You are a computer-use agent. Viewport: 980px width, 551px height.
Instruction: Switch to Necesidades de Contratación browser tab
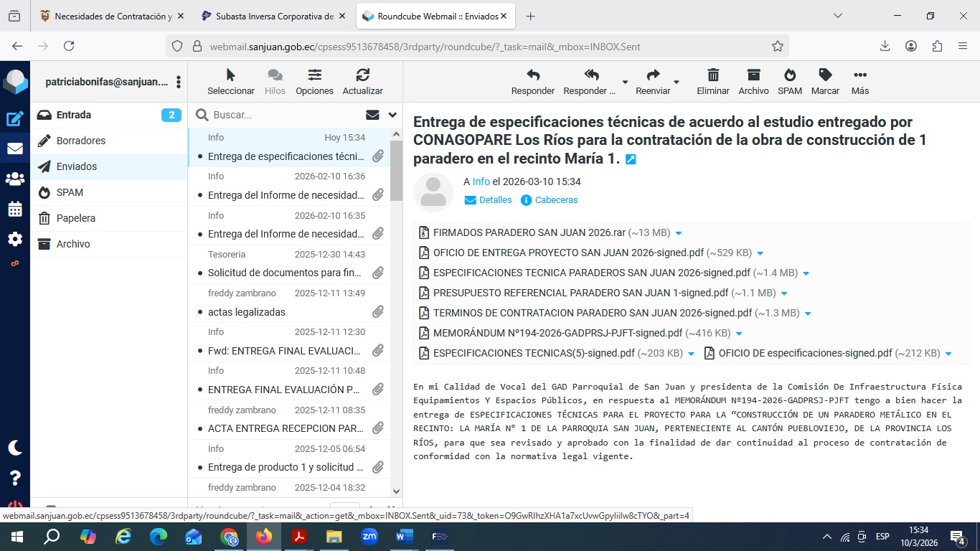[x=113, y=16]
